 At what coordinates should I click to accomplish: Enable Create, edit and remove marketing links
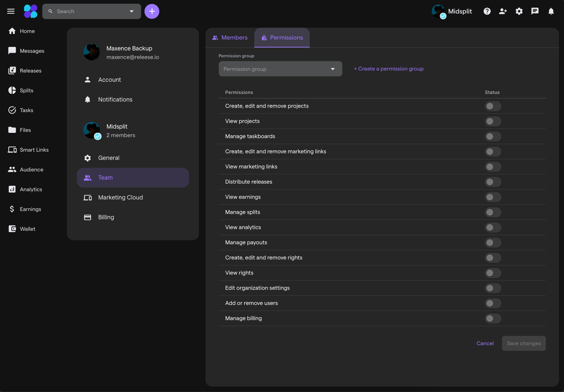pos(493,152)
